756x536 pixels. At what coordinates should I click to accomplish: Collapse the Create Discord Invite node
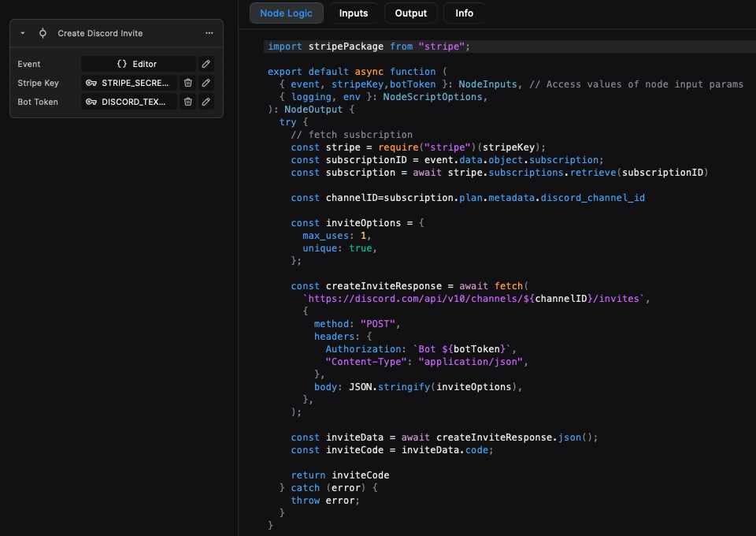pyautogui.click(x=23, y=34)
